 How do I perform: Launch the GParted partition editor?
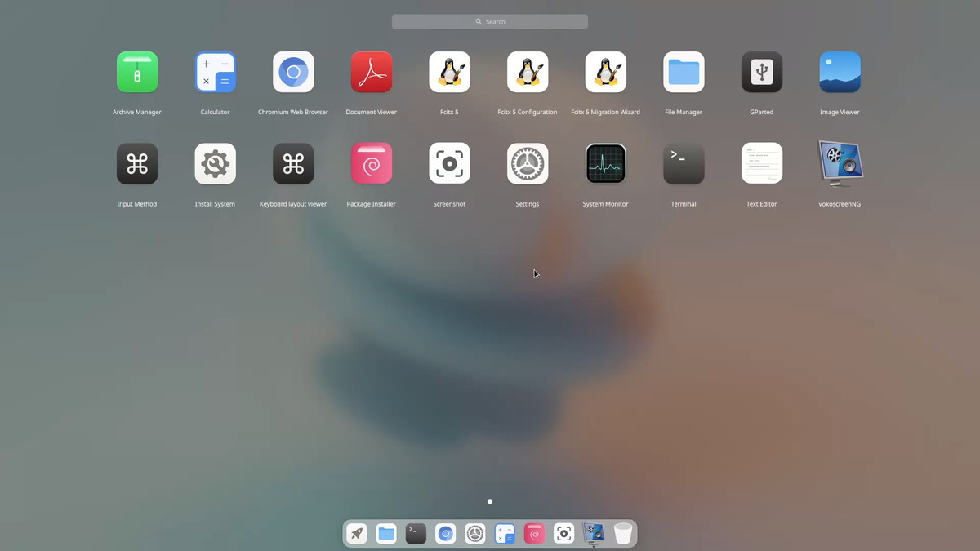pyautogui.click(x=762, y=72)
